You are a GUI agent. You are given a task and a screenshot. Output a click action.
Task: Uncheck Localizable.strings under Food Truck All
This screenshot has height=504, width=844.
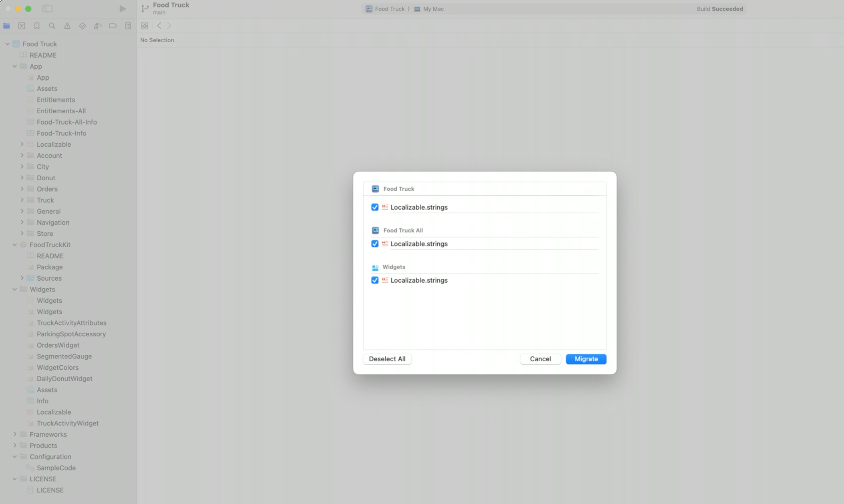coord(375,244)
